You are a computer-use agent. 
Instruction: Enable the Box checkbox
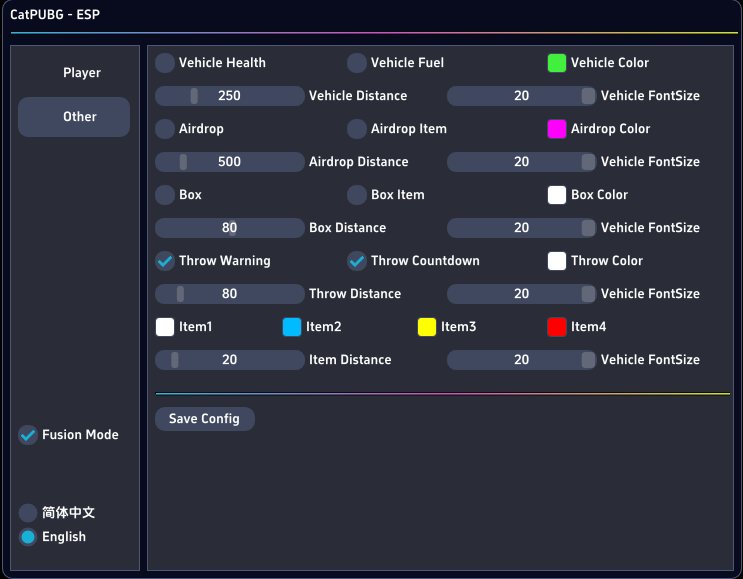coord(165,194)
